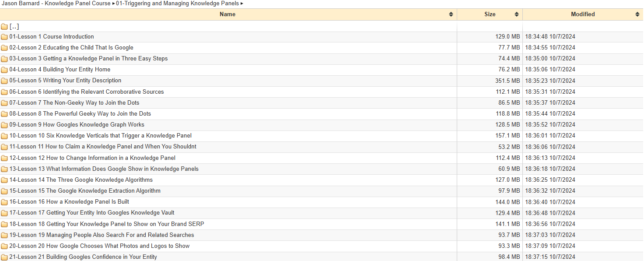The image size is (644, 261).
Task: Click folder icon for Lesson 16 Panel Is Built
Action: (x=4, y=202)
